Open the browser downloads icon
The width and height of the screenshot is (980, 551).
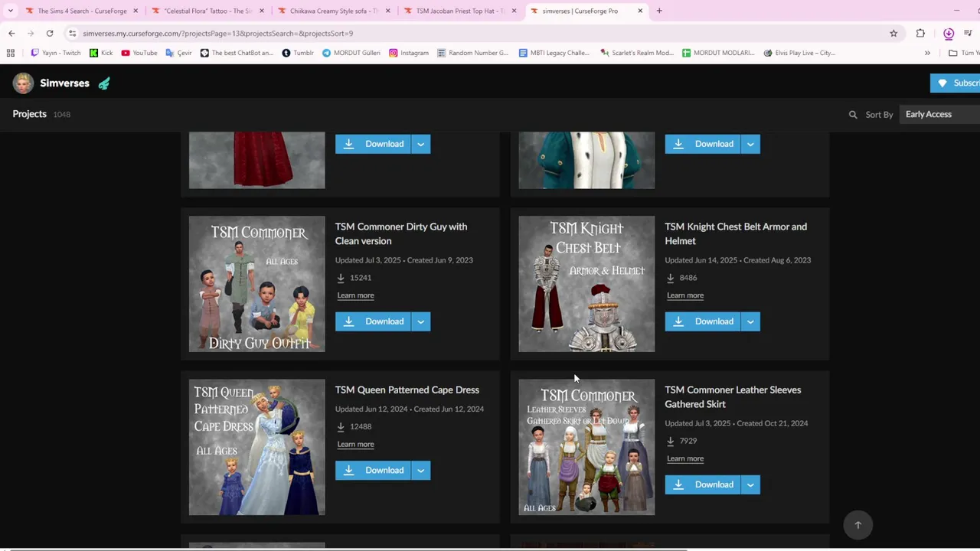949,33
